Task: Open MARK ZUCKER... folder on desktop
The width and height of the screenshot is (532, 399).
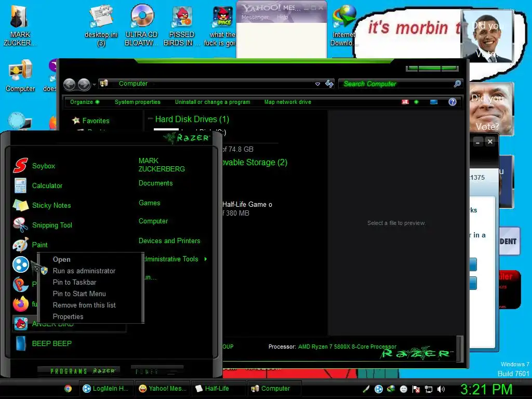Action: (20, 26)
